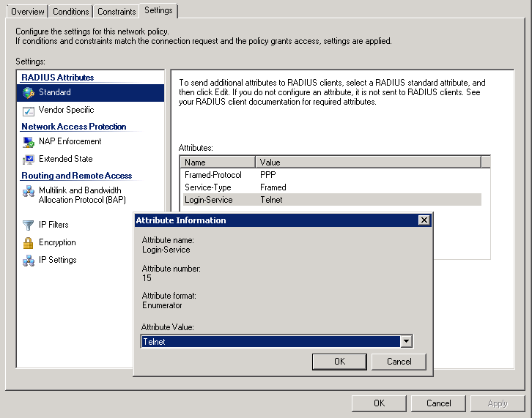Viewport: 532px width, 418px height.
Task: Open Extended State settings
Action: pyautogui.click(x=65, y=159)
